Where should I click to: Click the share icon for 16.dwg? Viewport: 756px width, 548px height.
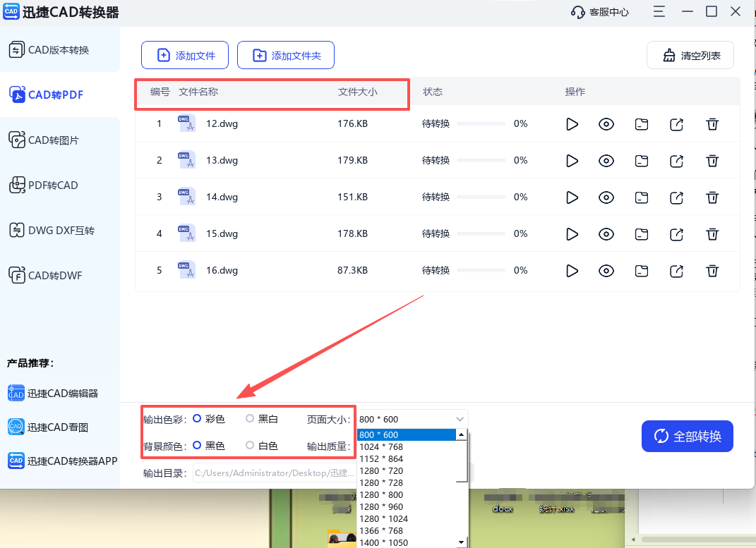(x=676, y=271)
